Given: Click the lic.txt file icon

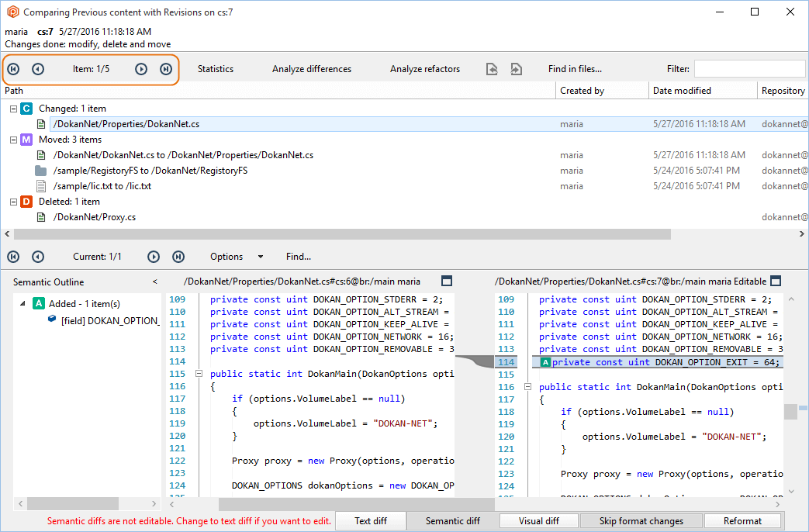Looking at the screenshot, I should [41, 186].
